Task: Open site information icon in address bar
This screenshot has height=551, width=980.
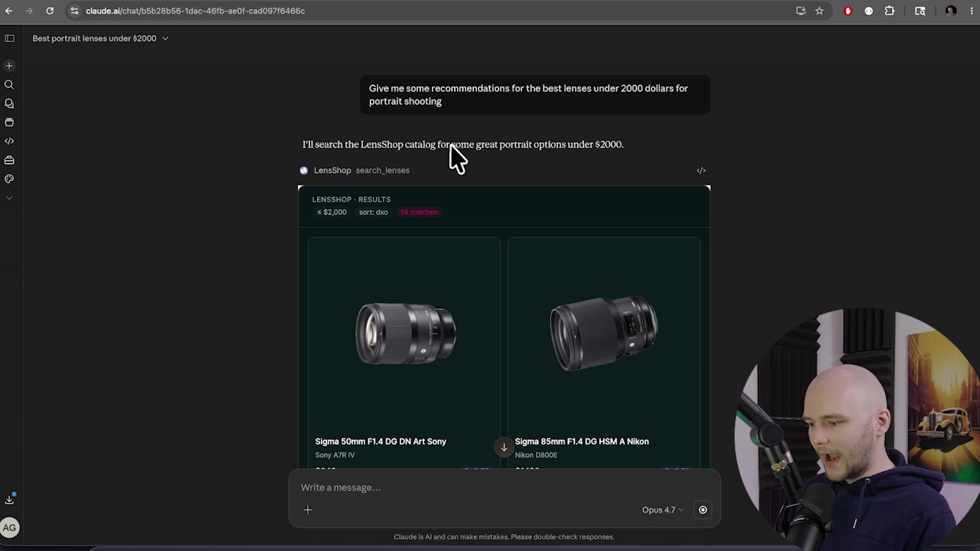Action: pyautogui.click(x=74, y=11)
